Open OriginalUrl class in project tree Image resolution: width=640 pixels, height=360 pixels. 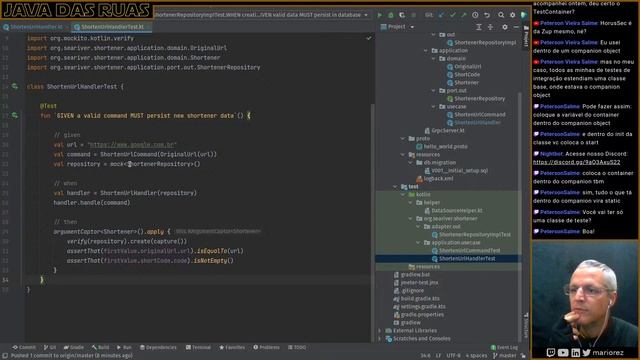click(x=464, y=67)
